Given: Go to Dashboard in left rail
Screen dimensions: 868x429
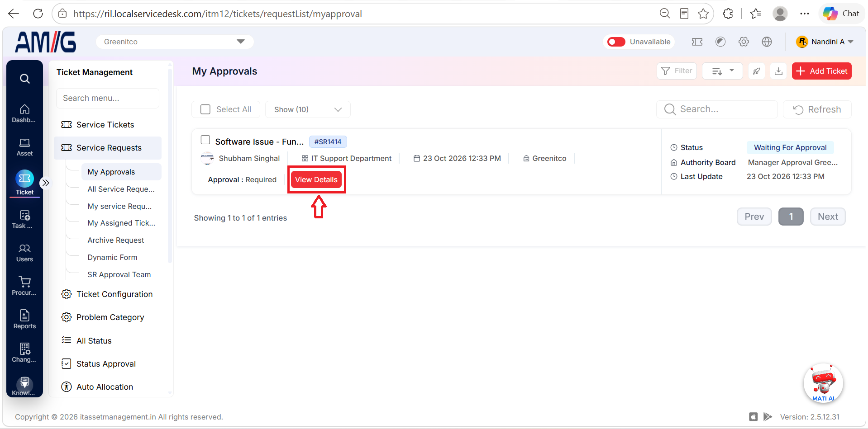Looking at the screenshot, I should (24, 113).
